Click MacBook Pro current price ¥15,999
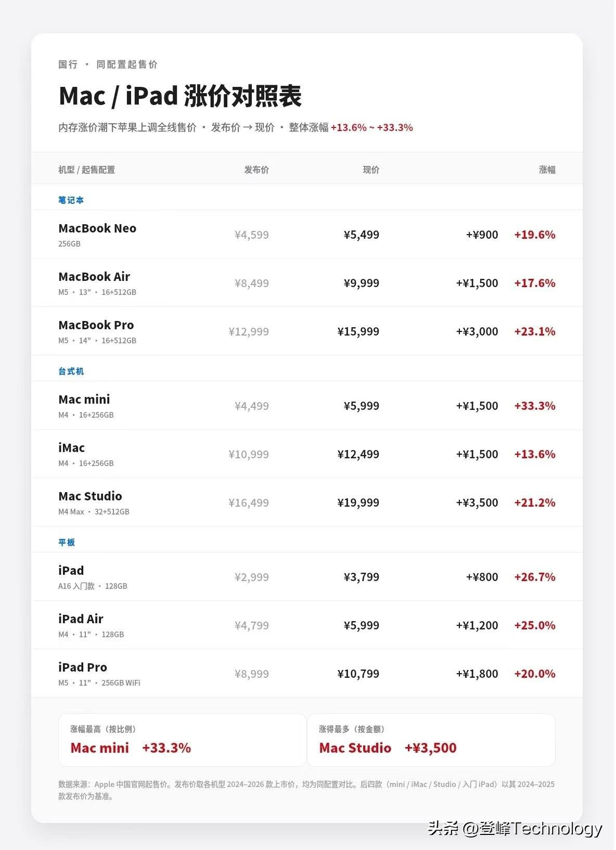Screen dimensions: 616x850 pos(358,331)
